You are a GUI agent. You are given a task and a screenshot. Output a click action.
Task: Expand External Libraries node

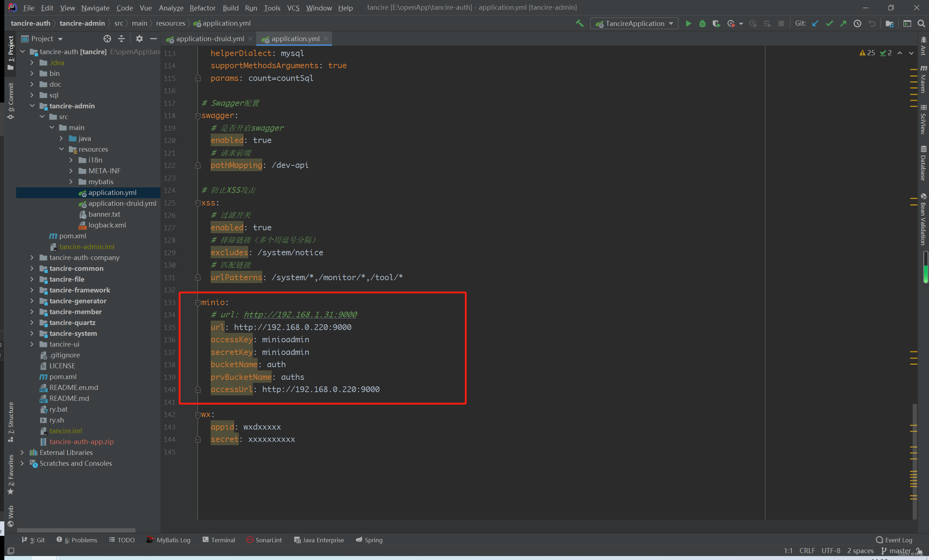pos(22,452)
